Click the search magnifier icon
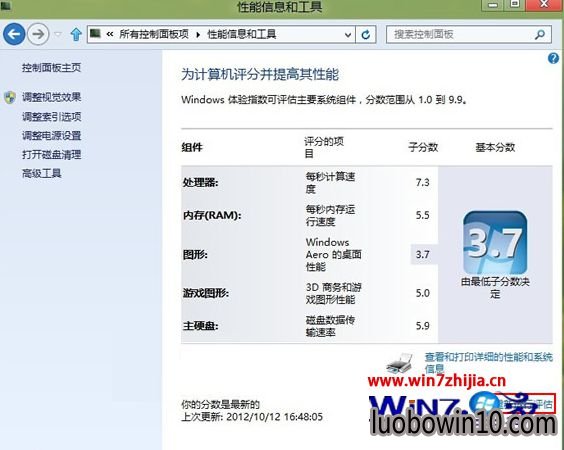 pyautogui.click(x=540, y=35)
